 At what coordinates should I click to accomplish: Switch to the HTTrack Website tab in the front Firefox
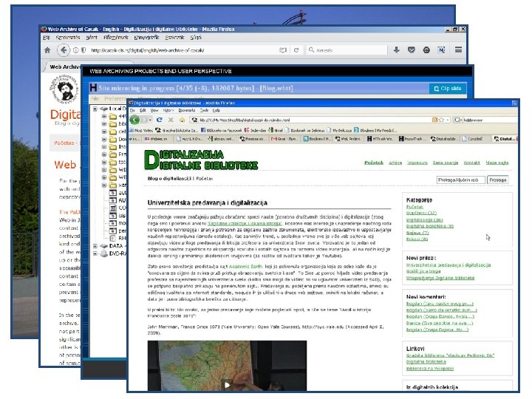[380, 139]
